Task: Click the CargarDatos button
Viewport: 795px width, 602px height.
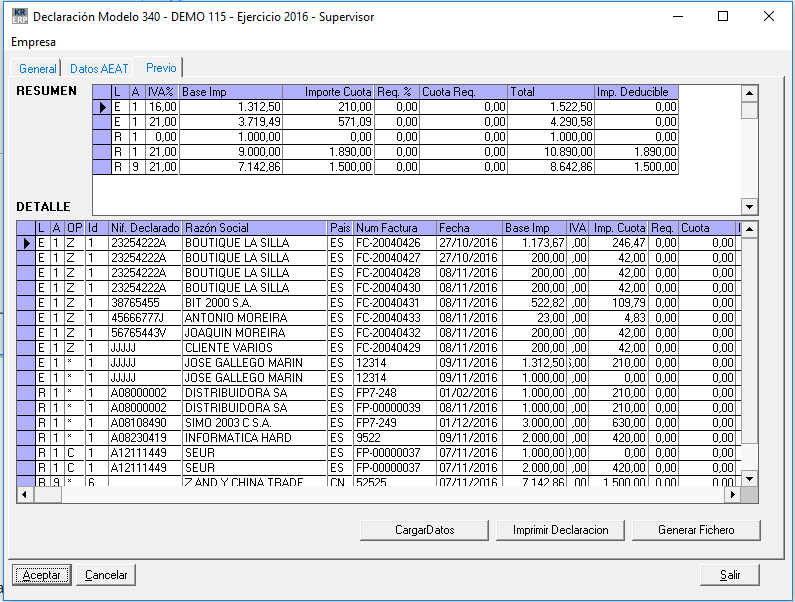Action: [x=424, y=530]
